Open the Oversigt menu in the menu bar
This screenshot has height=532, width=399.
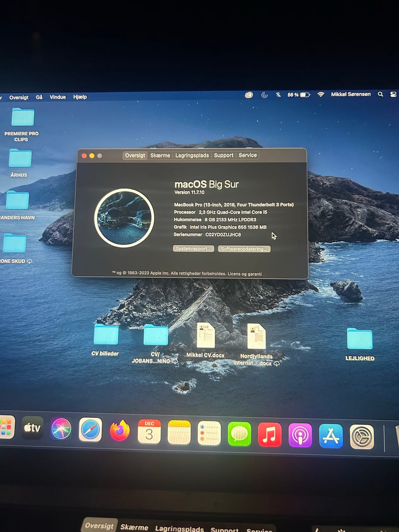point(19,97)
